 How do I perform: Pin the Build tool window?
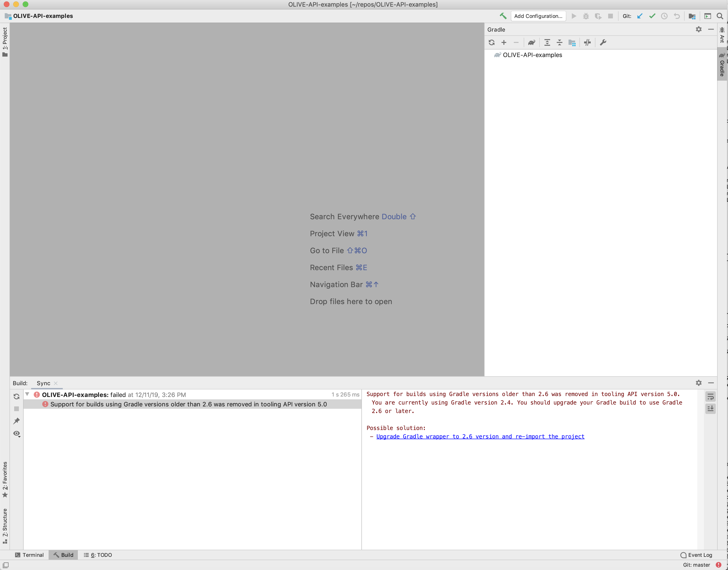tap(16, 421)
